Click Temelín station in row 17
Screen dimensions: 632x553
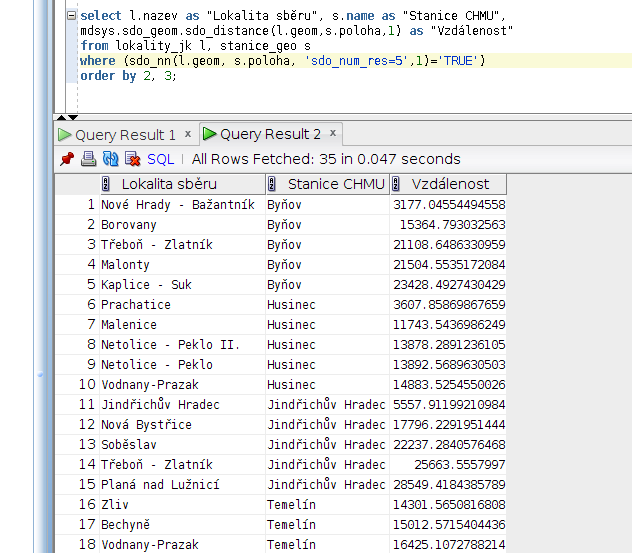327,524
